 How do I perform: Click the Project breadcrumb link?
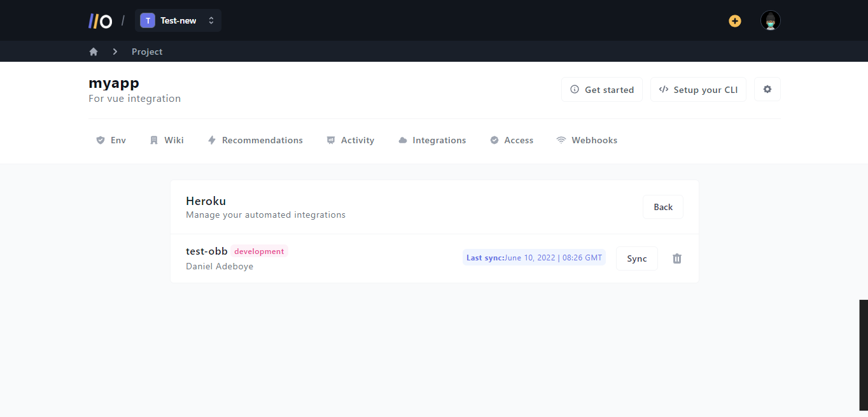pos(147,52)
